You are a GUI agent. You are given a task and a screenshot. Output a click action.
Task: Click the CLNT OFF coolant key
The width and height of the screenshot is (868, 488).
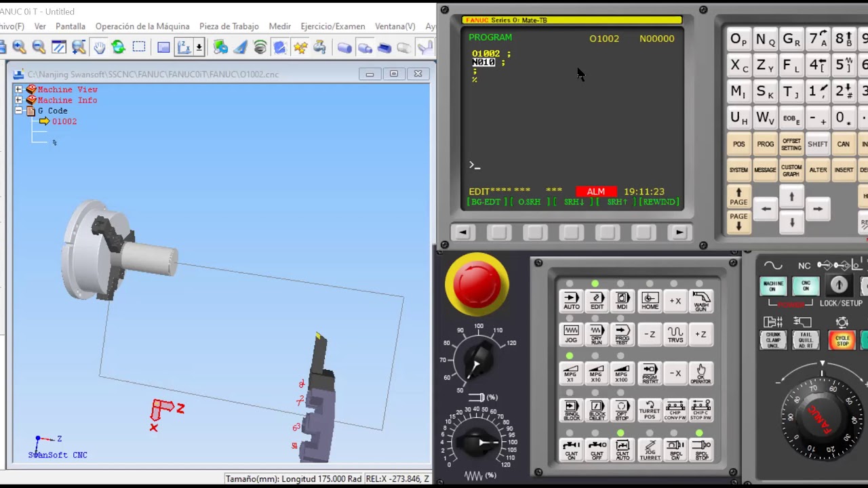[597, 449]
